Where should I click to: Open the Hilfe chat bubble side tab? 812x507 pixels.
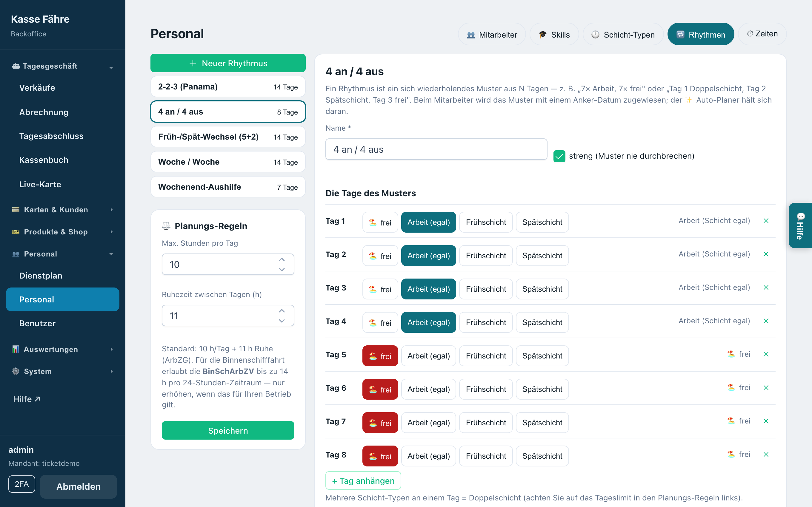800,225
